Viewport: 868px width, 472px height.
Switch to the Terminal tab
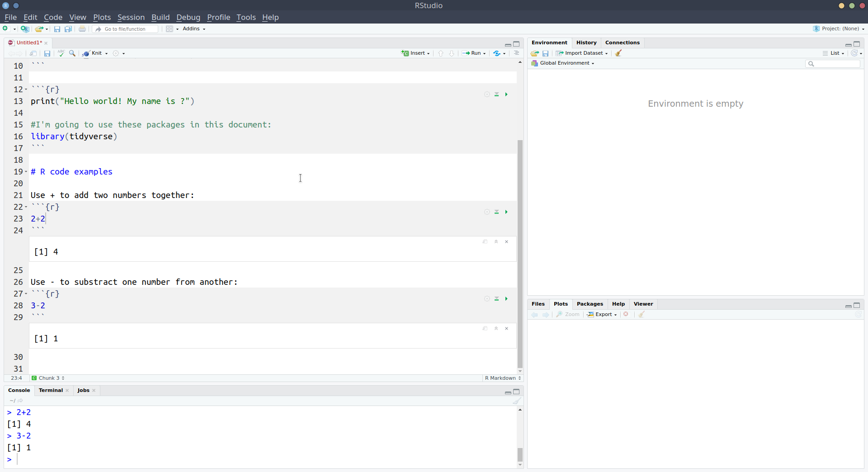51,391
